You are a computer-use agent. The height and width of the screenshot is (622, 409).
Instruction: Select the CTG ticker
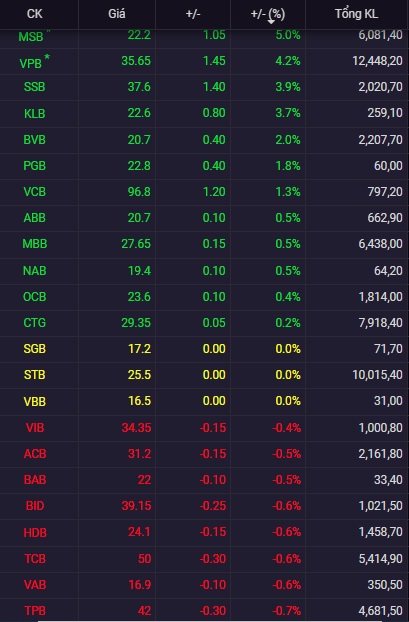pos(35,323)
